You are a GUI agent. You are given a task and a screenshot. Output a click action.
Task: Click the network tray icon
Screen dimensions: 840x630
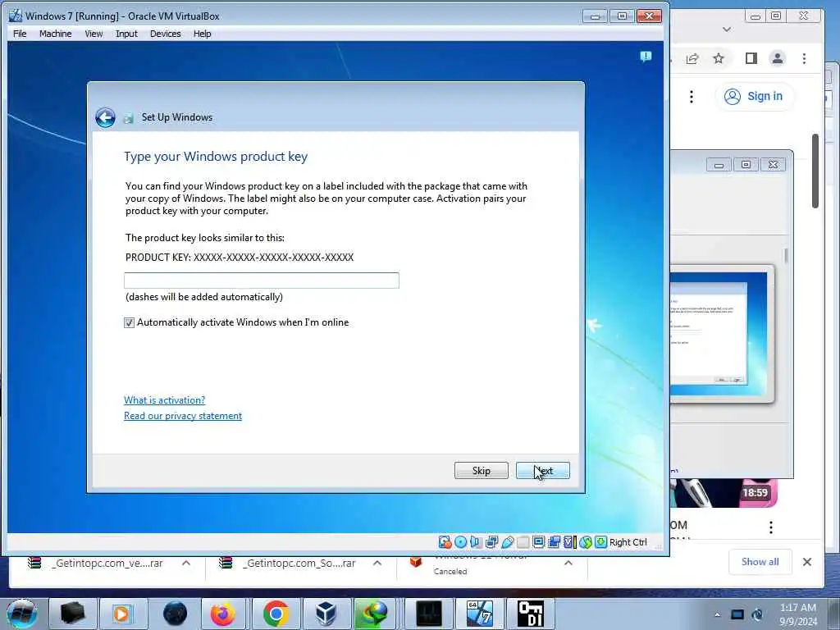[737, 614]
